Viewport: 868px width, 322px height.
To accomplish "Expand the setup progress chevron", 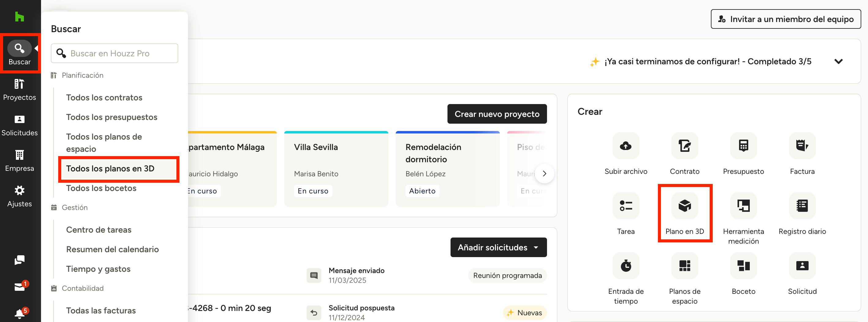I will coord(838,62).
